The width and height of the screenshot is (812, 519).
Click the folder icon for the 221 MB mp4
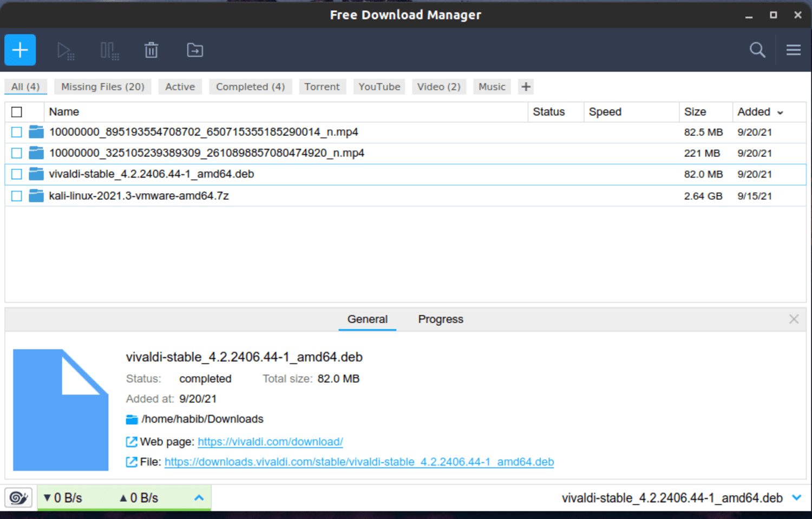click(x=36, y=153)
